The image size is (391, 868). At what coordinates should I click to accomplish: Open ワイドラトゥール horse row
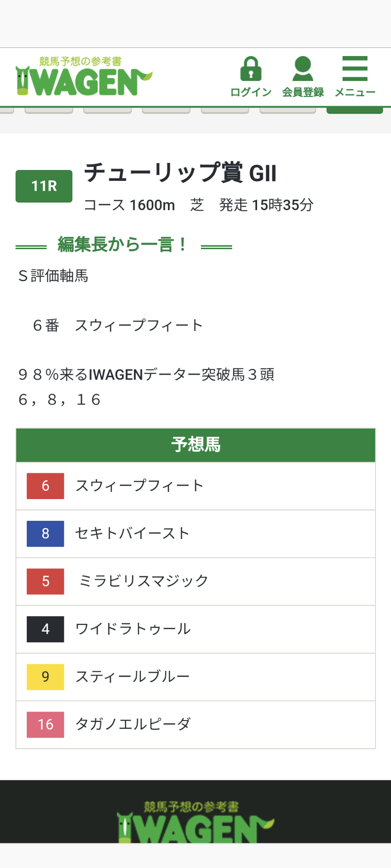195,629
